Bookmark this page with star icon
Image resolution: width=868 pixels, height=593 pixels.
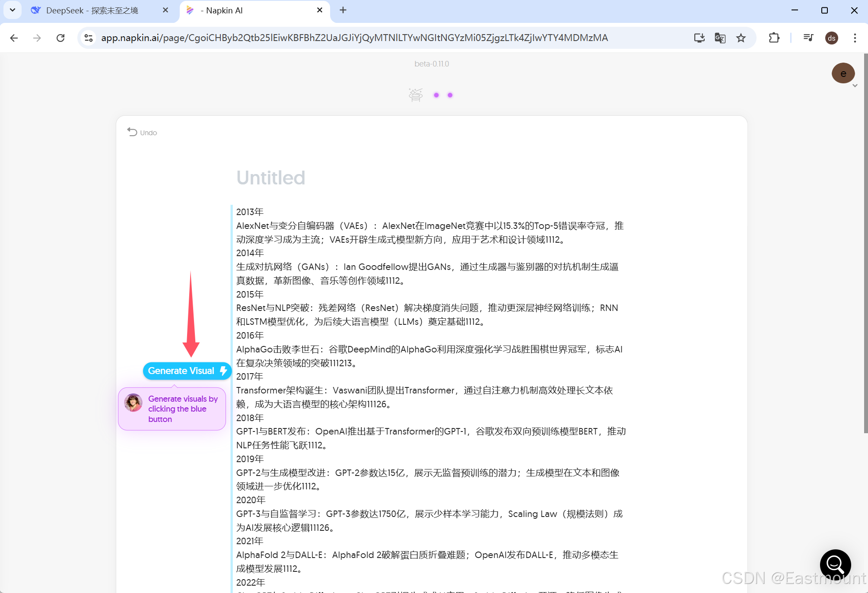click(x=741, y=38)
